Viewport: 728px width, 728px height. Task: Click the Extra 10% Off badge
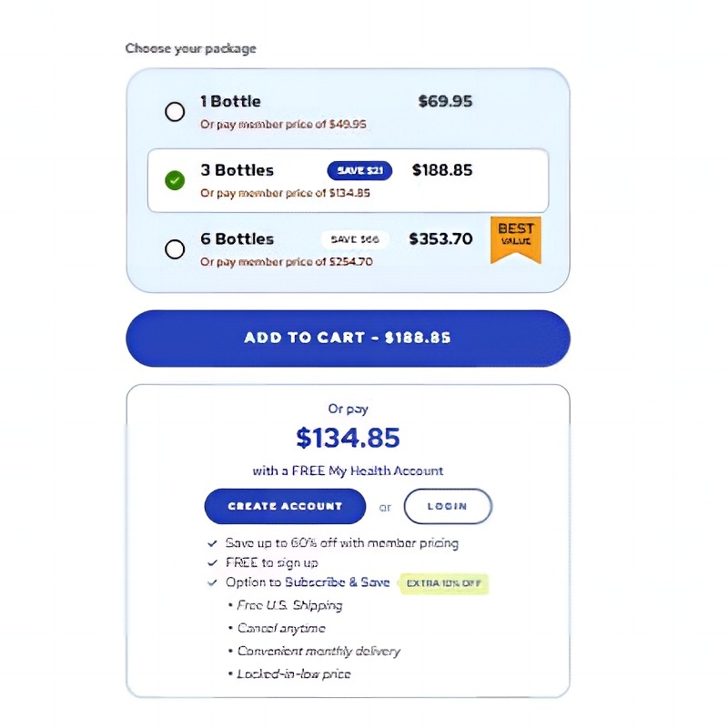pyautogui.click(x=444, y=583)
